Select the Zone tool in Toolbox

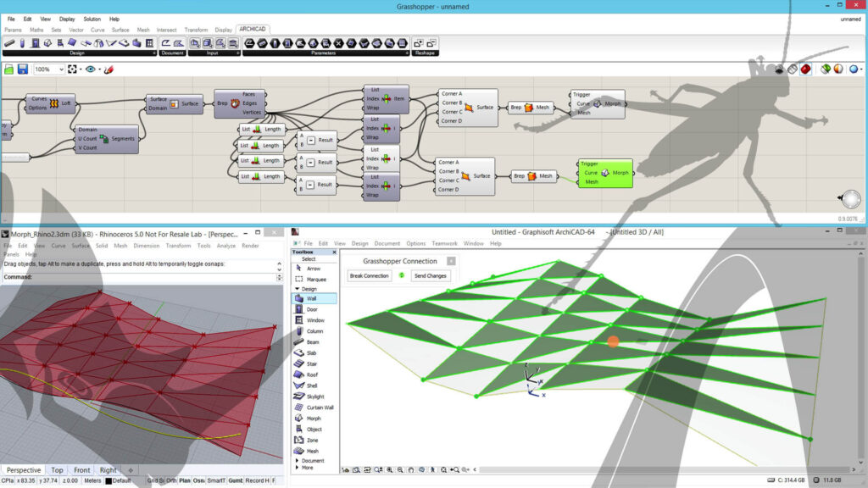[314, 441]
